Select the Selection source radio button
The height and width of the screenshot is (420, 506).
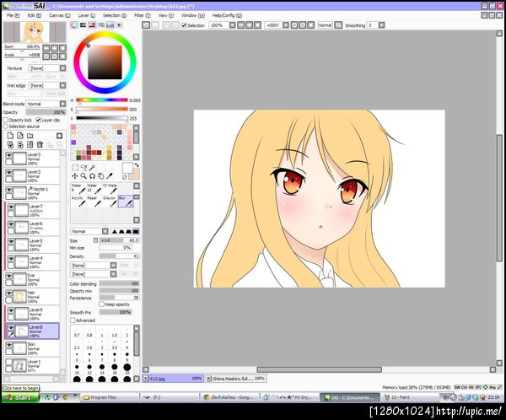[x=6, y=127]
